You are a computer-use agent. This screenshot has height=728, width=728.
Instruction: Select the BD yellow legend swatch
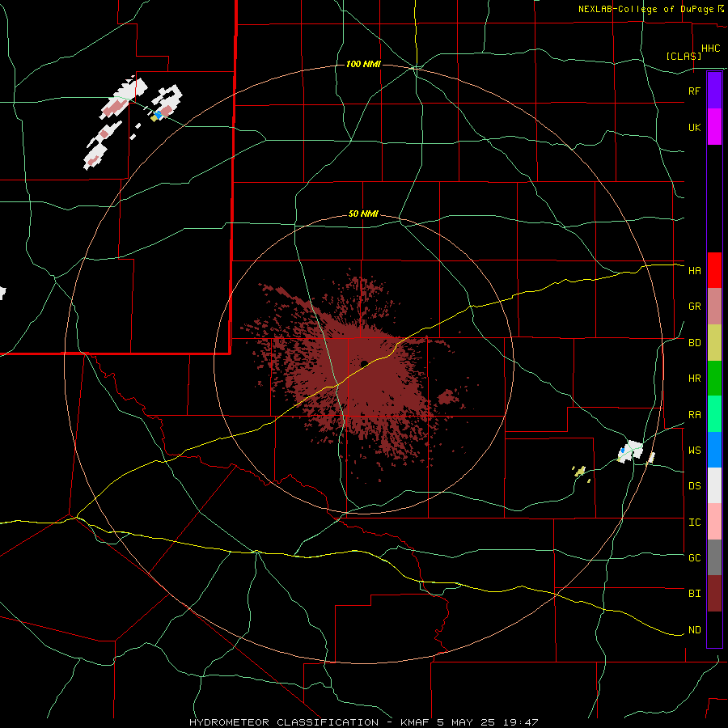coord(714,343)
